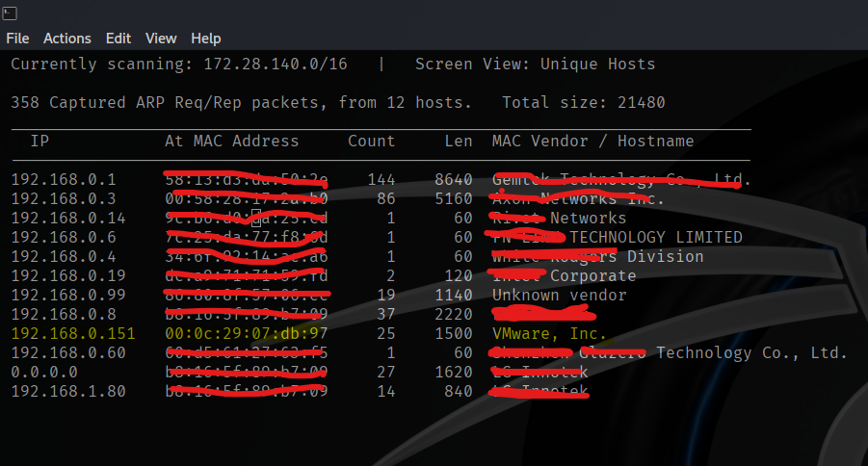Open the Help menu
The image size is (868, 466).
pyautogui.click(x=206, y=39)
